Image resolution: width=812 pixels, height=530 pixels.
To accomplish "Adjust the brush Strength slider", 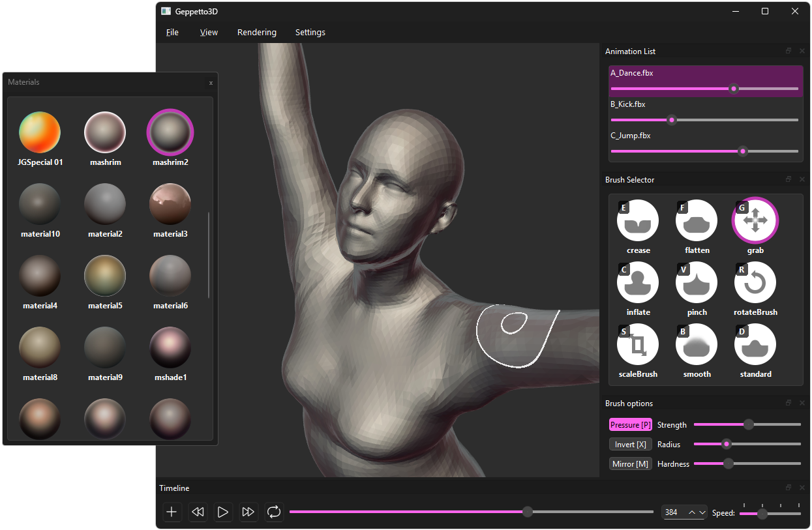I will point(747,424).
